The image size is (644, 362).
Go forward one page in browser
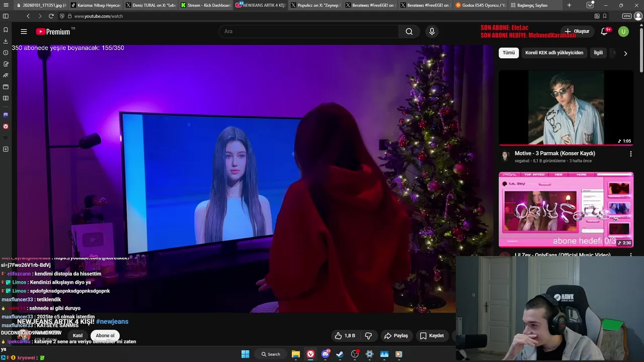coord(40,16)
